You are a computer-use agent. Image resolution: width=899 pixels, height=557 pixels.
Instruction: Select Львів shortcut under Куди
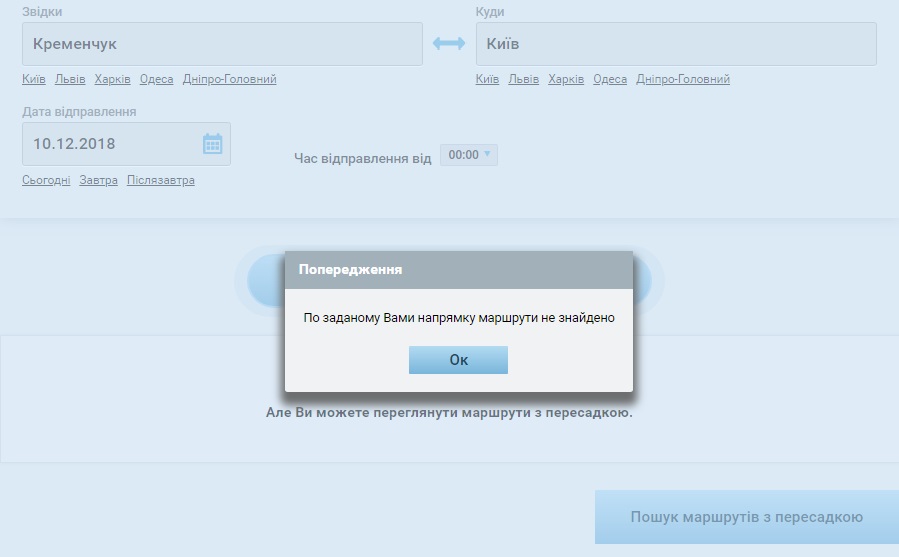coord(523,80)
